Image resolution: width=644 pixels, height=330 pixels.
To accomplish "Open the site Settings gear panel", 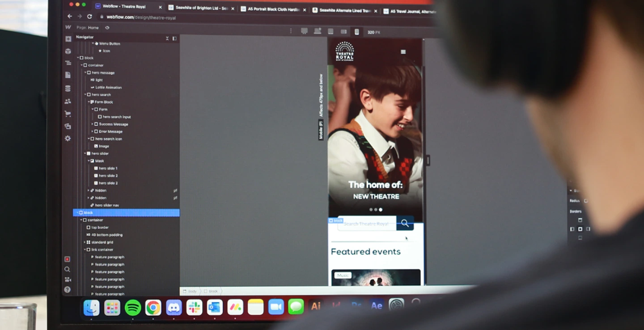I will (68, 139).
